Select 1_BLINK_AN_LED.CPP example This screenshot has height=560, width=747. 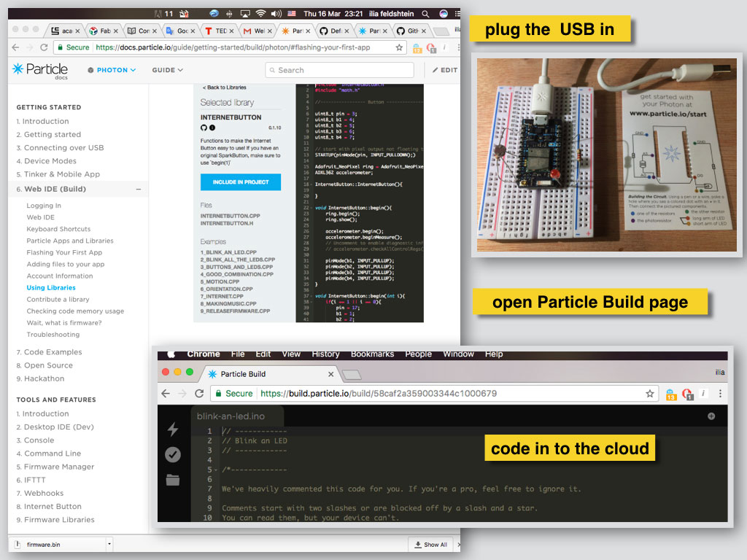228,252
